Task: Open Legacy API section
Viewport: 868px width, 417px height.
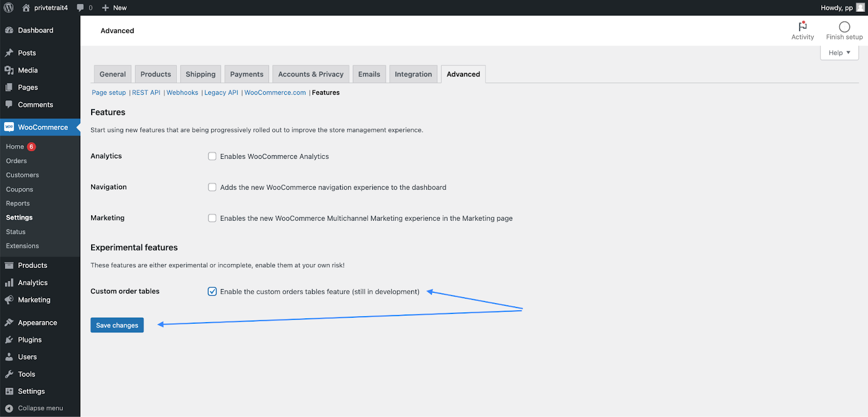Action: tap(221, 93)
